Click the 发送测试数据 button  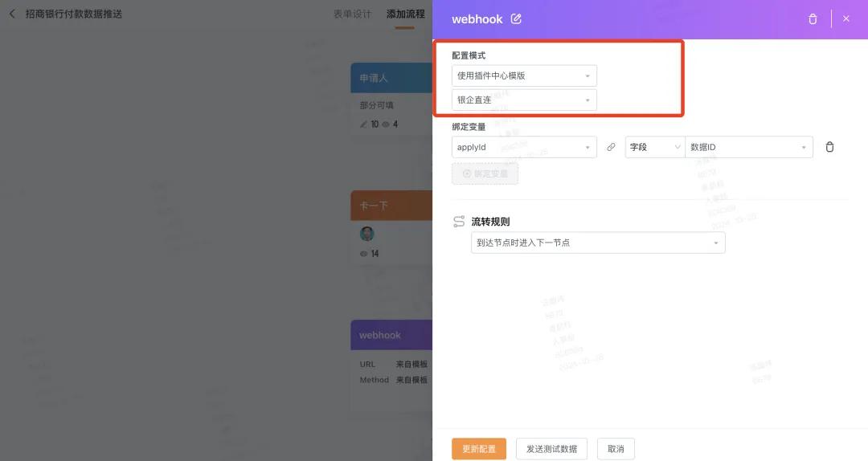551,449
